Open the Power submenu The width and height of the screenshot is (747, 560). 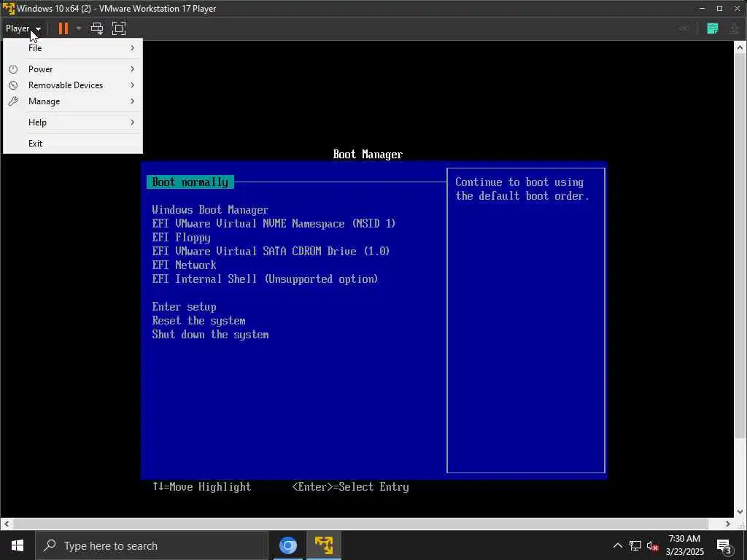click(x=73, y=69)
